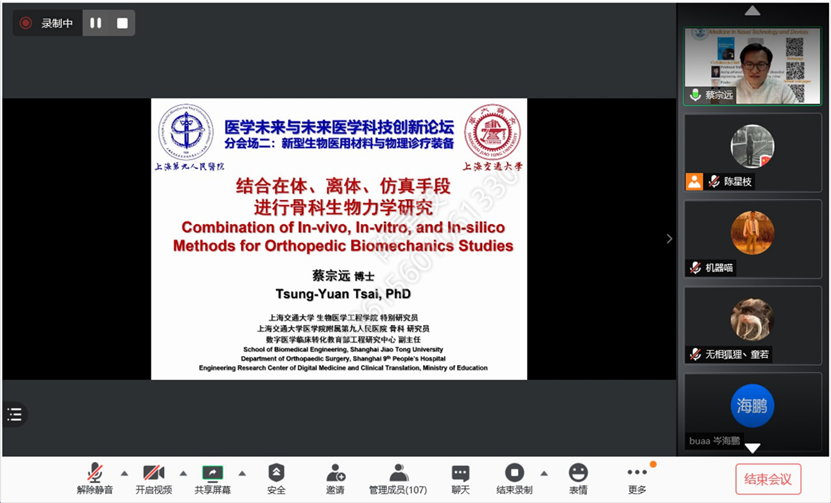Click the red 结束会议 button
Image resolution: width=831 pixels, height=503 pixels.
(x=768, y=479)
